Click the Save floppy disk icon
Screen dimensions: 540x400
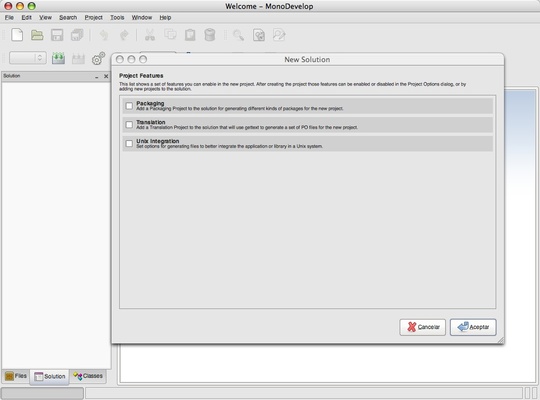pyautogui.click(x=57, y=35)
